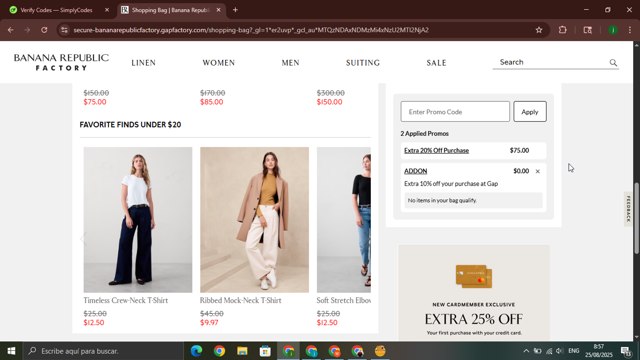Click previous arrow of favorite finds carousel
The width and height of the screenshot is (640, 360).
(83, 239)
